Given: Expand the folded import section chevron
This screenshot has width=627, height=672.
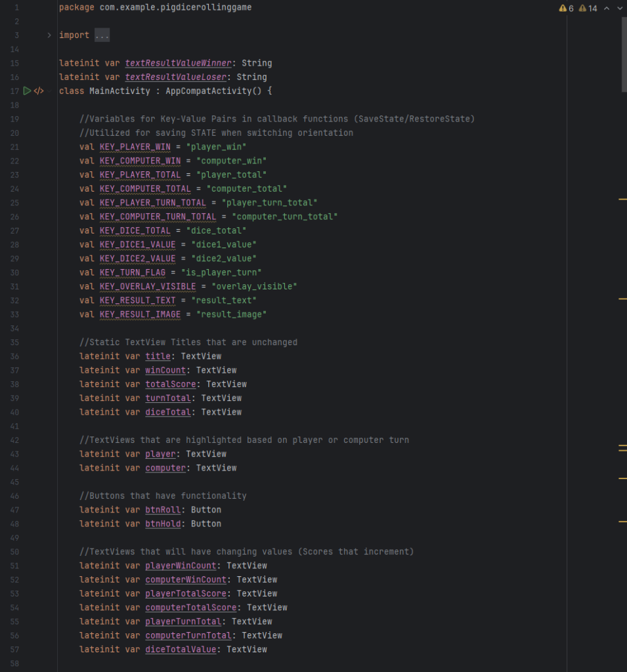Looking at the screenshot, I should coord(49,35).
